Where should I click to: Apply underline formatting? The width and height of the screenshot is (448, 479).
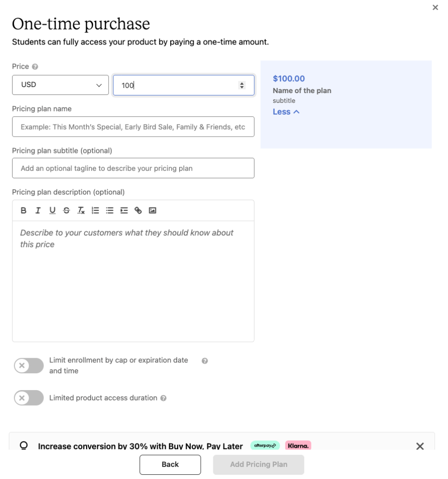click(x=52, y=210)
